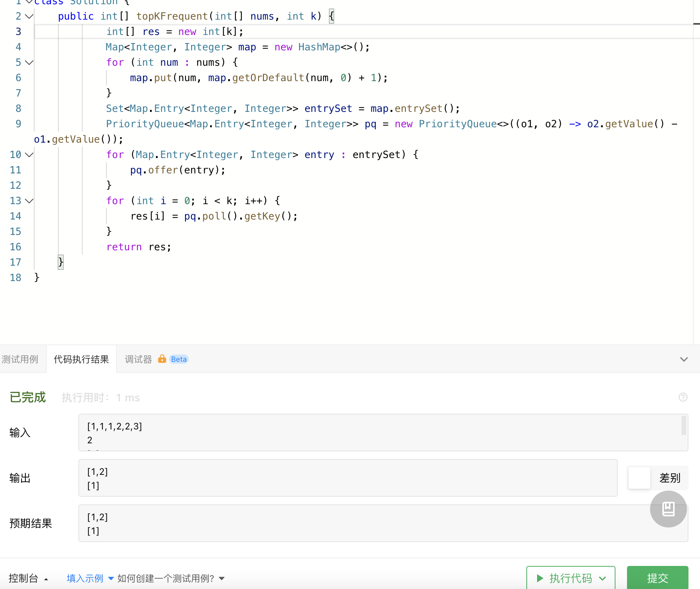The width and height of the screenshot is (700, 589).
Task: Enable the 差别 checkbox beside output
Action: tap(639, 478)
